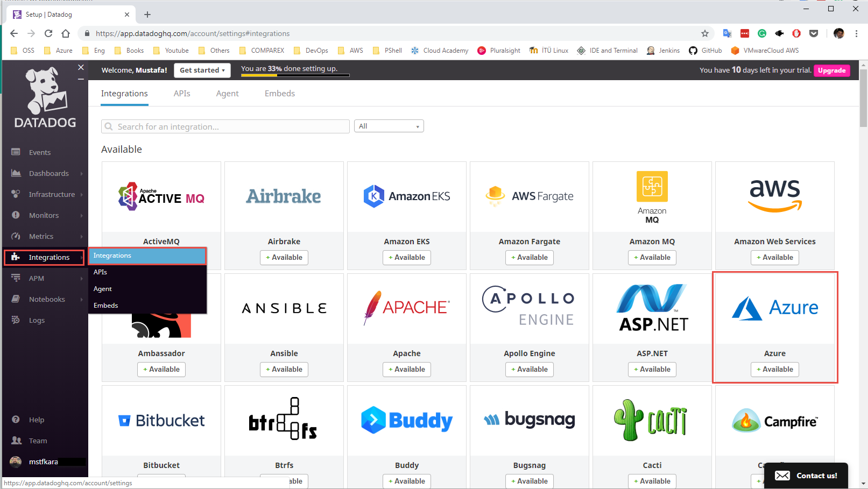Switch to the Embeds tab
The height and width of the screenshot is (489, 868).
tap(280, 94)
